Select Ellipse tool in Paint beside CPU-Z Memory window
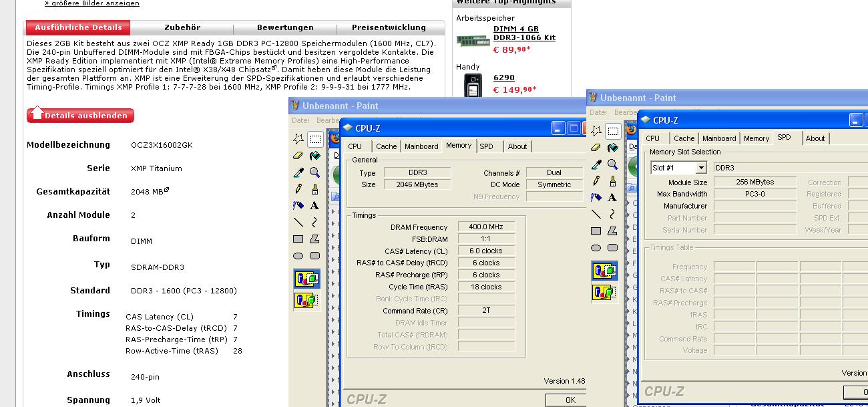Image resolution: width=868 pixels, height=407 pixels. pyautogui.click(x=298, y=256)
